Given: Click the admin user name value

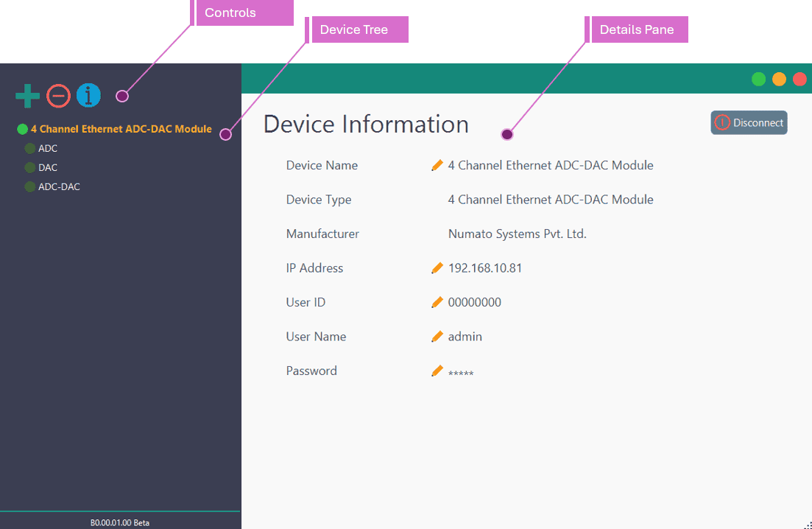Looking at the screenshot, I should tap(465, 337).
